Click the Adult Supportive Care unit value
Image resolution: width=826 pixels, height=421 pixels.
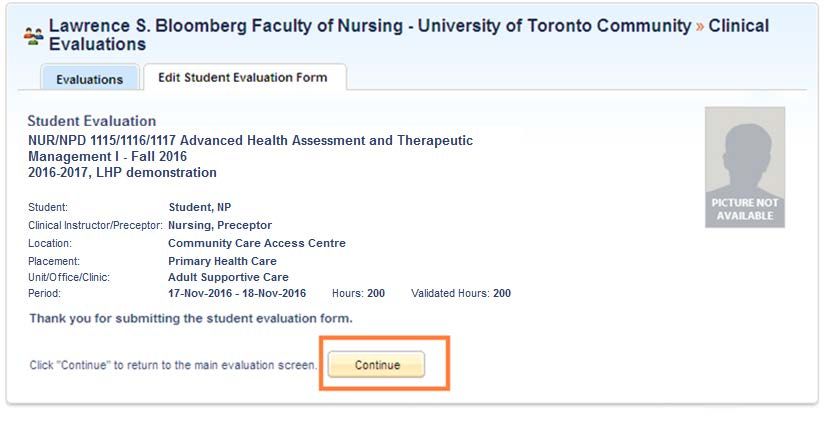point(228,277)
